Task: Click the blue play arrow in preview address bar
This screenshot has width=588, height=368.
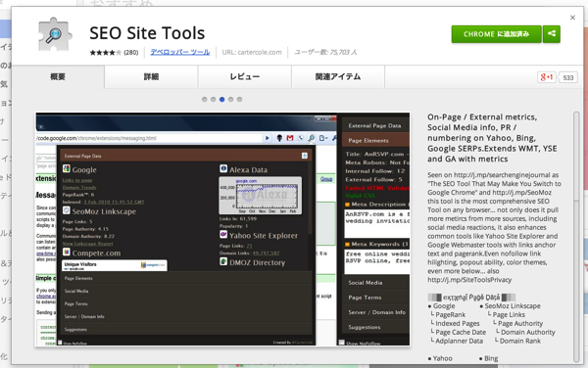Action: [x=267, y=138]
